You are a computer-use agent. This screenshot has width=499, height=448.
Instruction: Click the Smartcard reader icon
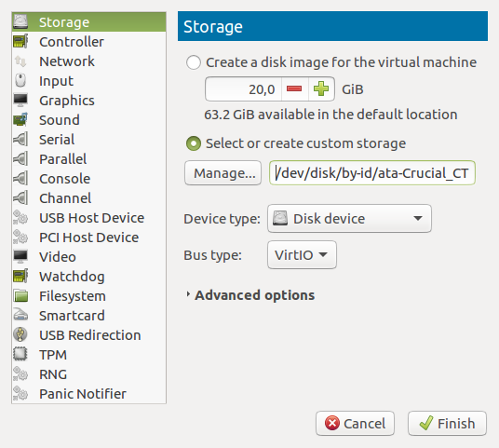coord(20,315)
